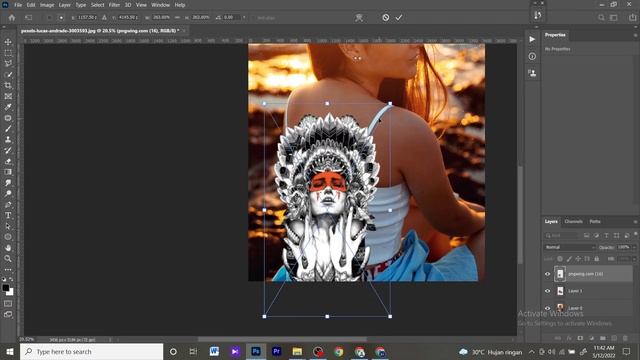Commit the transform with the checkmark
640x360 pixels.
pyautogui.click(x=399, y=18)
